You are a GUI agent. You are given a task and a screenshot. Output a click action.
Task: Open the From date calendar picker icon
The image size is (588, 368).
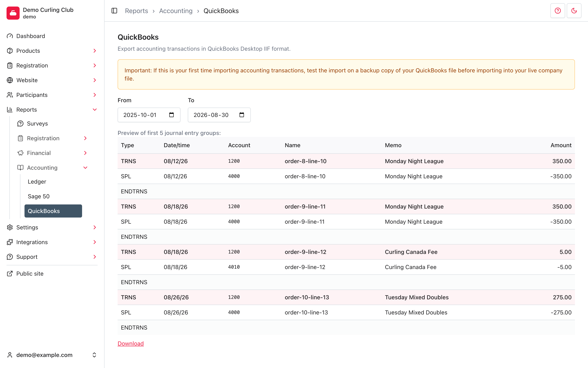coord(171,115)
